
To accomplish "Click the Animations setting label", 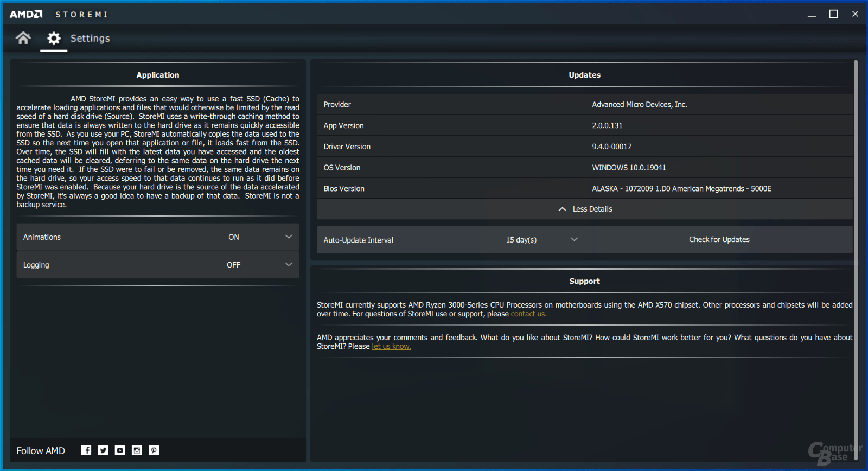I will [x=42, y=237].
